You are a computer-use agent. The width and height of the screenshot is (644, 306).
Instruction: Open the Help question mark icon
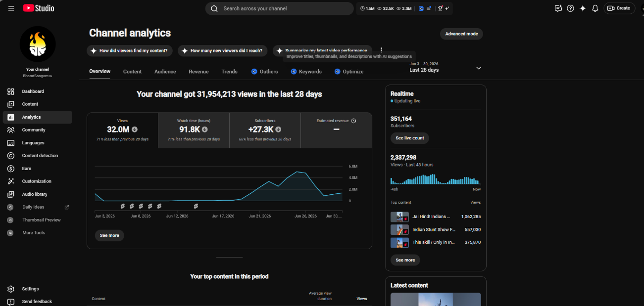[x=570, y=8]
